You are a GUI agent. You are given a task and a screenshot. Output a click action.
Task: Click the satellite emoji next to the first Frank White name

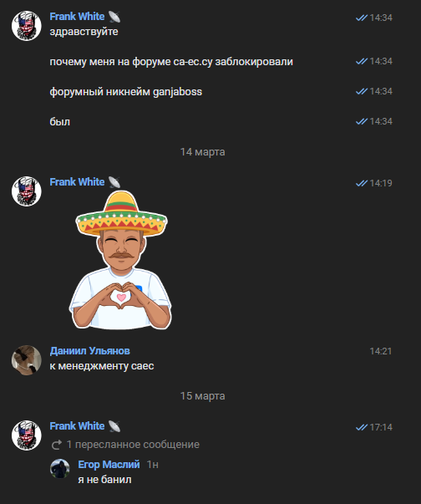coord(114,17)
